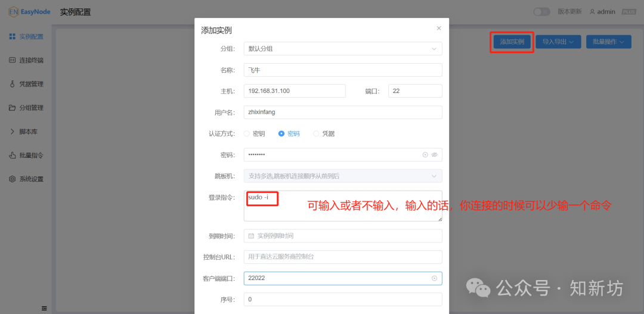Click the admin username in header
Screen dimensions: 644x314
click(x=606, y=11)
